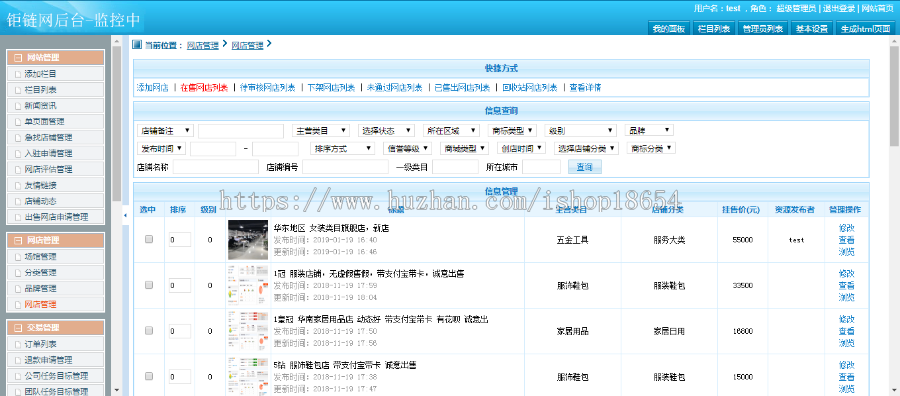Open the 我的面板 top tab
900x396 pixels.
[x=668, y=28]
